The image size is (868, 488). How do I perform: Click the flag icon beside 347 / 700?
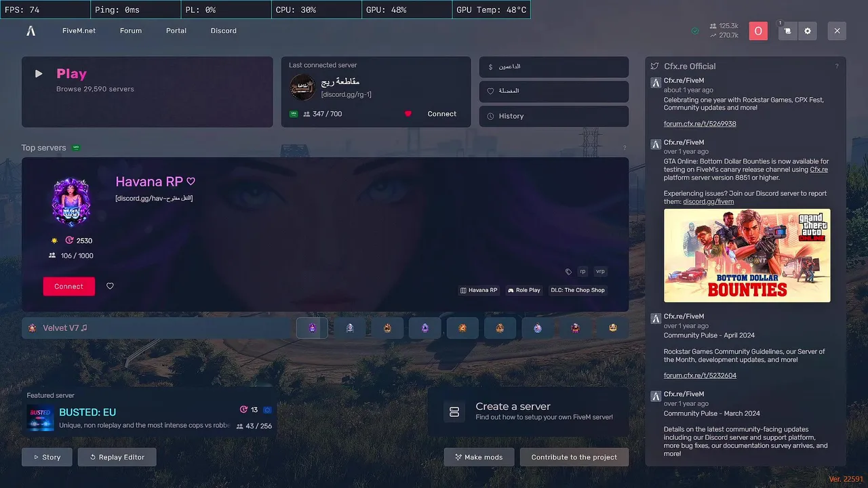294,114
